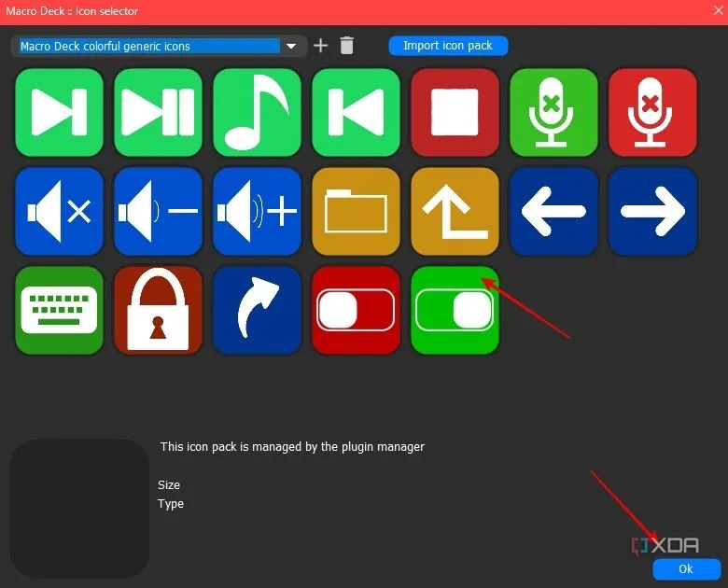The image size is (728, 588).
Task: Pick the green keyboard icon
Action: tap(59, 310)
